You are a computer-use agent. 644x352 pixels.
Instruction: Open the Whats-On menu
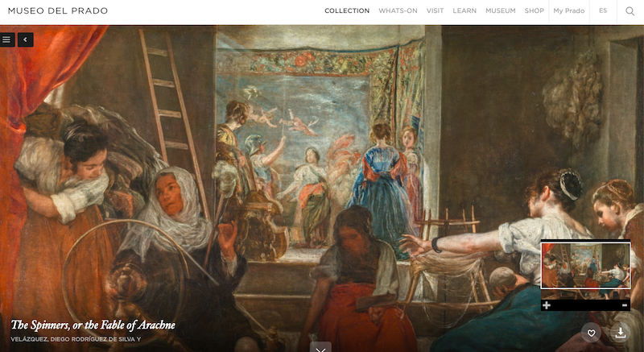[398, 10]
